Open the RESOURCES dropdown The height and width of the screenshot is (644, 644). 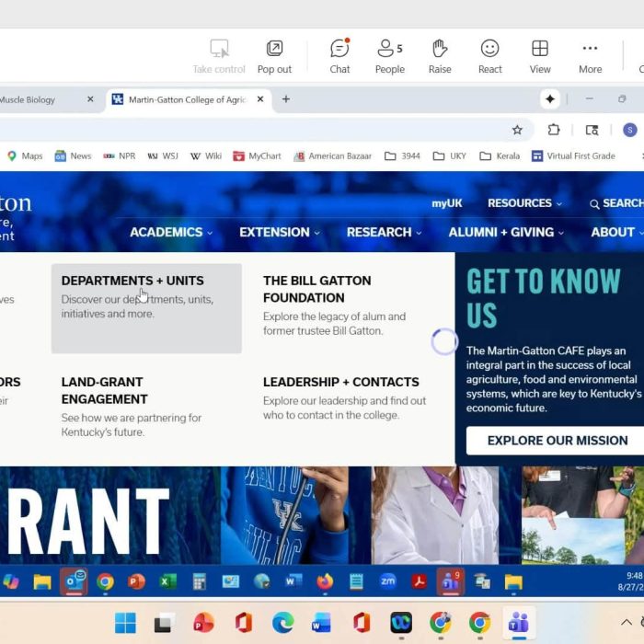point(524,203)
